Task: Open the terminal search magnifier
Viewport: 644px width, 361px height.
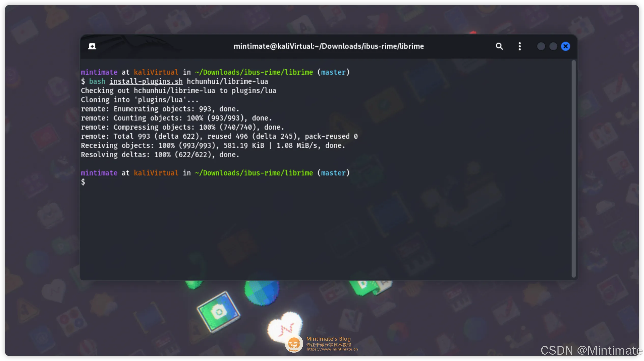Action: (499, 46)
